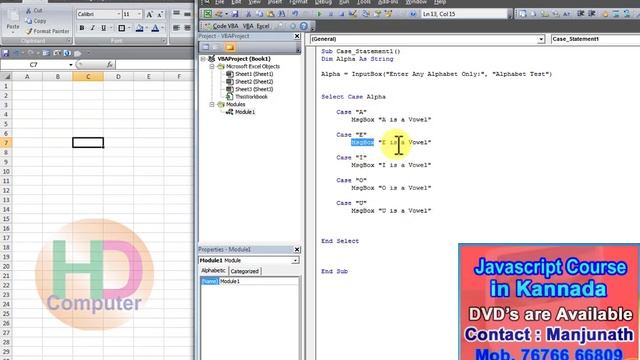Open the Properties Window toolbar icon
640x360 pixels.
click(378, 14)
